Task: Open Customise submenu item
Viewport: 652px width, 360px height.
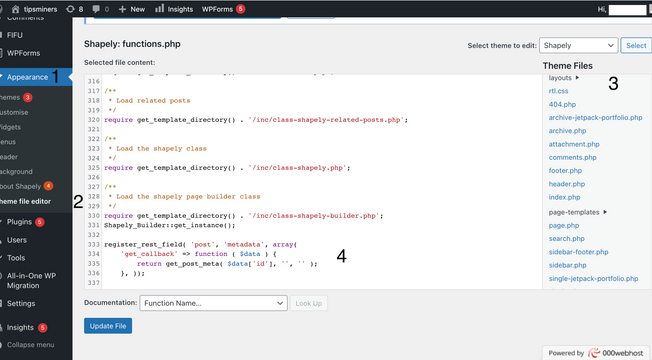Action: point(14,112)
